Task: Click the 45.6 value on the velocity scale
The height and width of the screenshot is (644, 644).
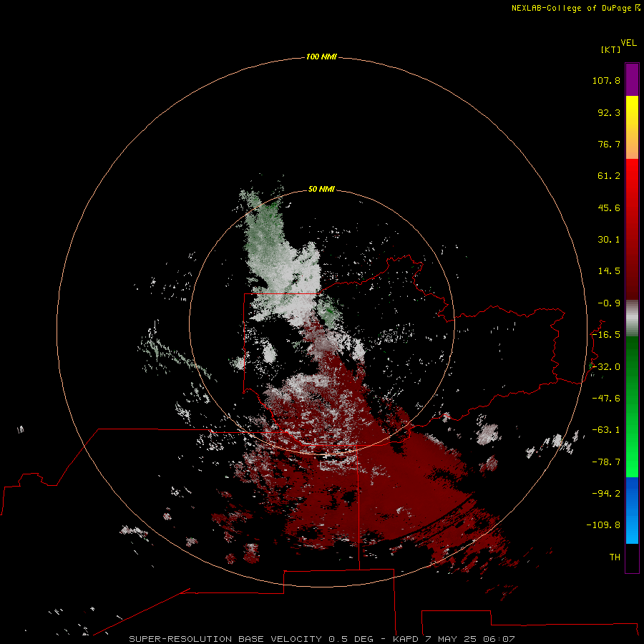Action: pos(609,208)
